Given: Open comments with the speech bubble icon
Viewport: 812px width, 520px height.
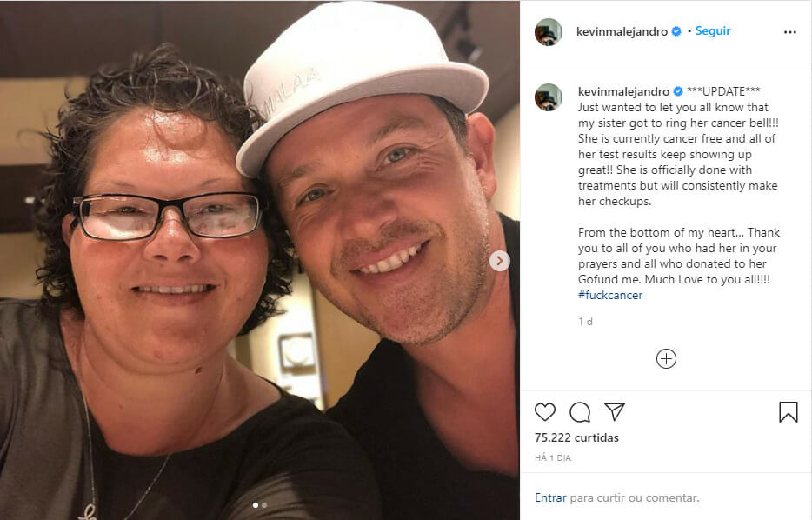Looking at the screenshot, I should pos(580,412).
